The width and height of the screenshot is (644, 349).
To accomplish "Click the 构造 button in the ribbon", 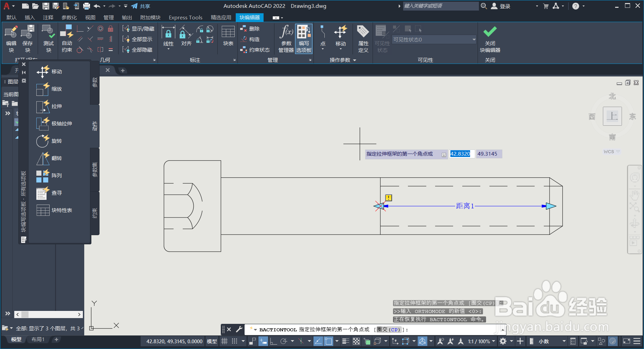I will (x=250, y=39).
